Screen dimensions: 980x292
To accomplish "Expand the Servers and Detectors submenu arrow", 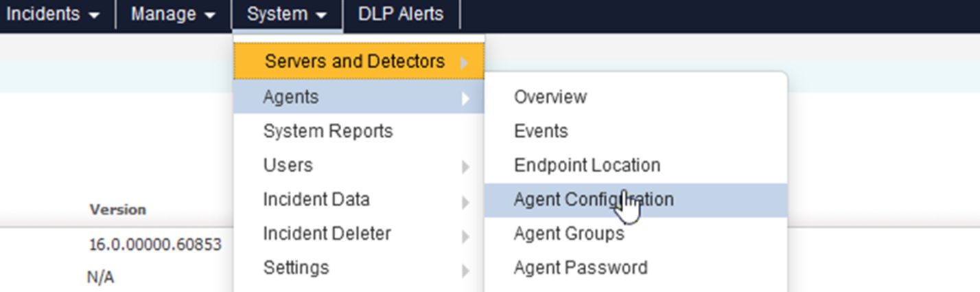I will (x=465, y=63).
